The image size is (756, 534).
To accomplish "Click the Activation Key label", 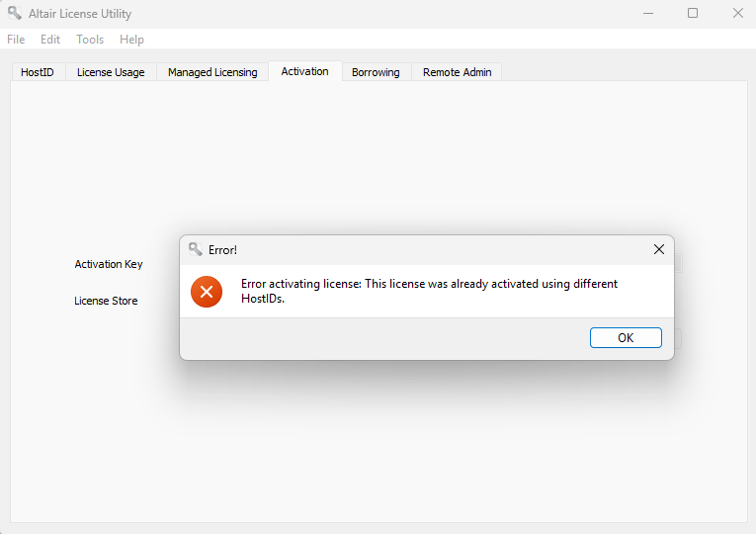I will point(109,264).
